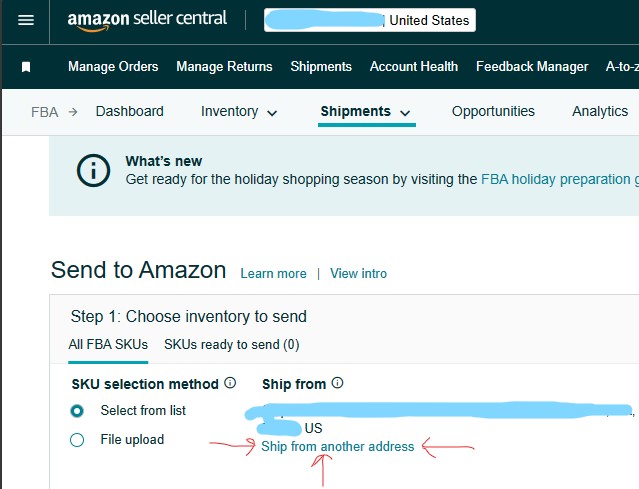The image size is (639, 489).
Task: Click the Amazon Seller Central logo
Action: tap(147, 20)
